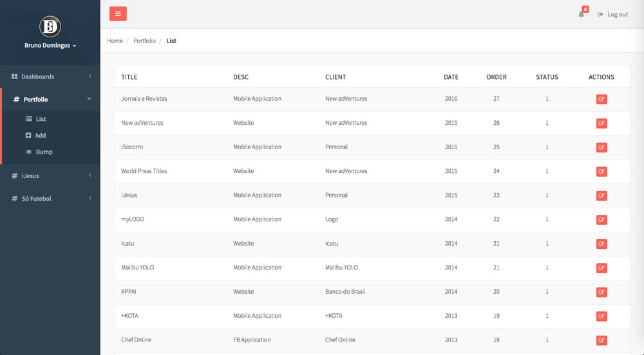Screen dimensions: 644x355
Task: Click the List breadcrumb
Action: coord(171,41)
